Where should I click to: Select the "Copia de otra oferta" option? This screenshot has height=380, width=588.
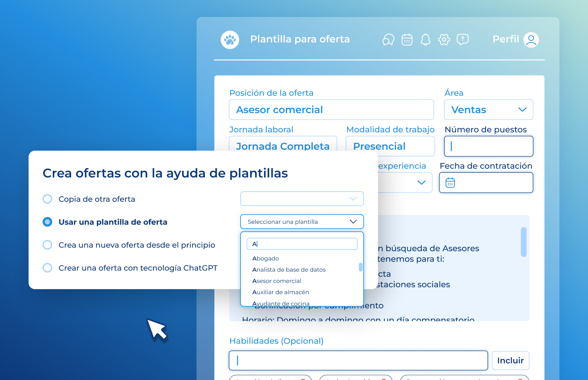coord(47,199)
